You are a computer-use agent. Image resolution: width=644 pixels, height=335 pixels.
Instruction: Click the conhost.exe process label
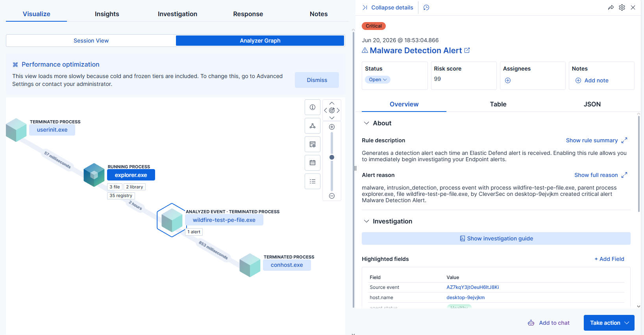[287, 265]
